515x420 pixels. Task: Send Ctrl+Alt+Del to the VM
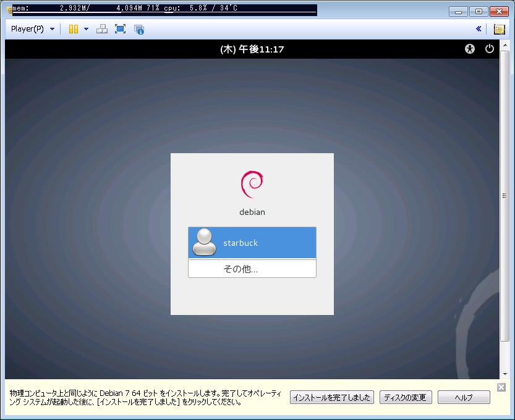pos(102,29)
